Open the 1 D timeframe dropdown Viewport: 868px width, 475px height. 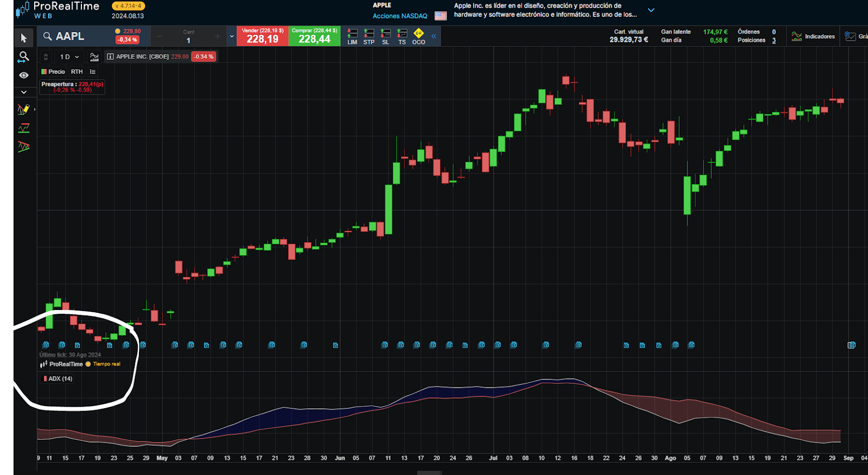point(69,56)
